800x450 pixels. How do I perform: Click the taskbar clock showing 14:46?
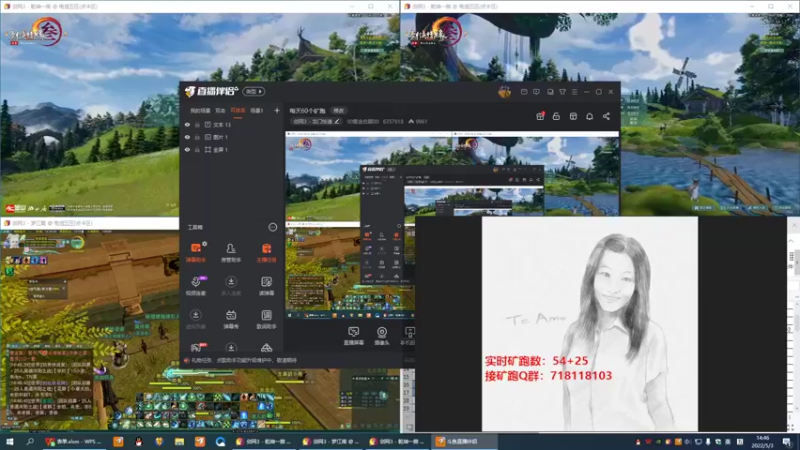762,442
